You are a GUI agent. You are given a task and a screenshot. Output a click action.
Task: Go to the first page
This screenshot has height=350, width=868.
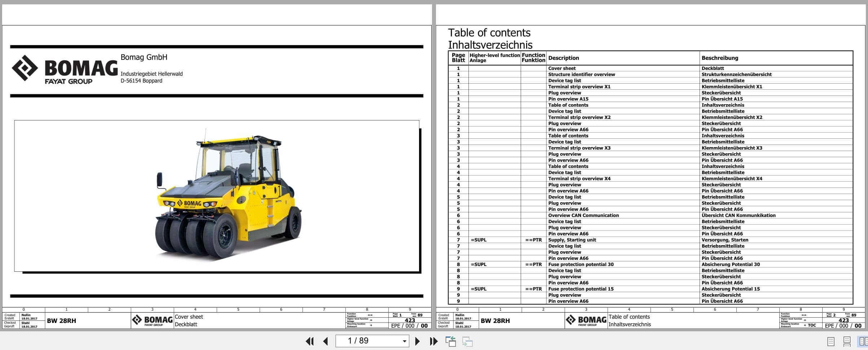coord(309,341)
